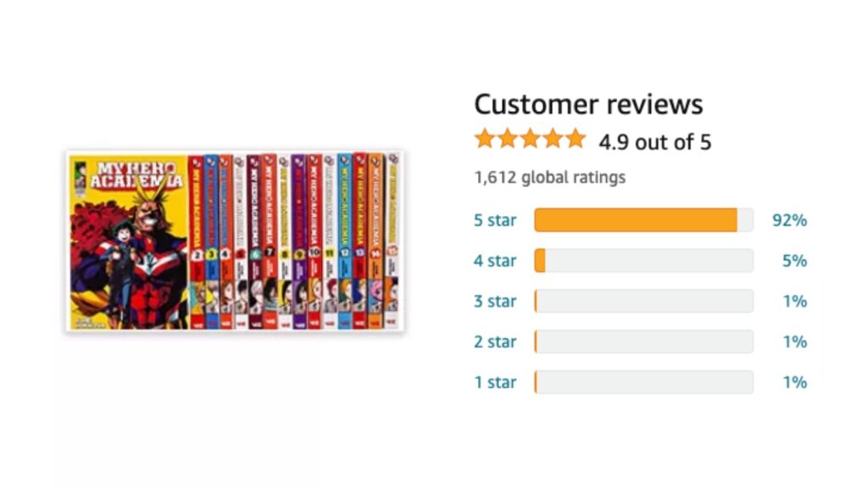Click the orange five-star rating icon

pos(530,139)
